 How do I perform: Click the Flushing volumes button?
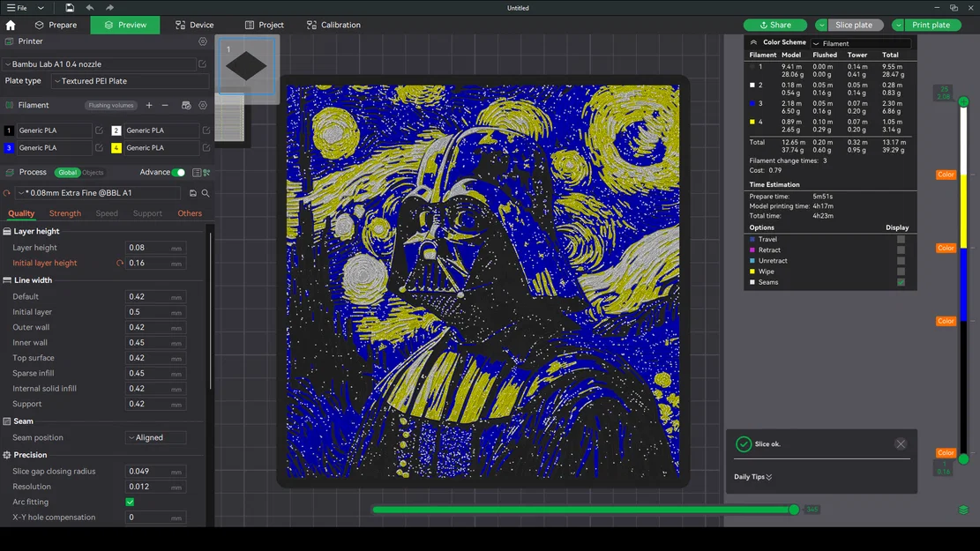coord(110,106)
